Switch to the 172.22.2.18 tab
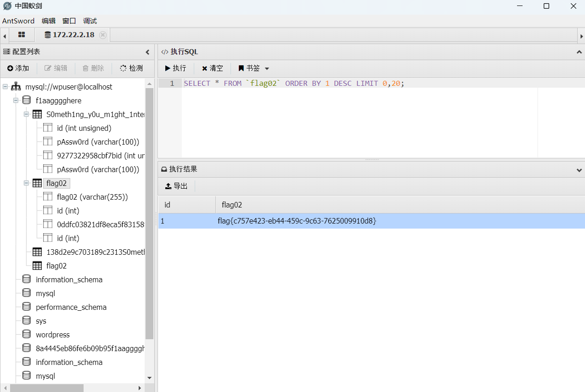585x392 pixels. [73, 35]
